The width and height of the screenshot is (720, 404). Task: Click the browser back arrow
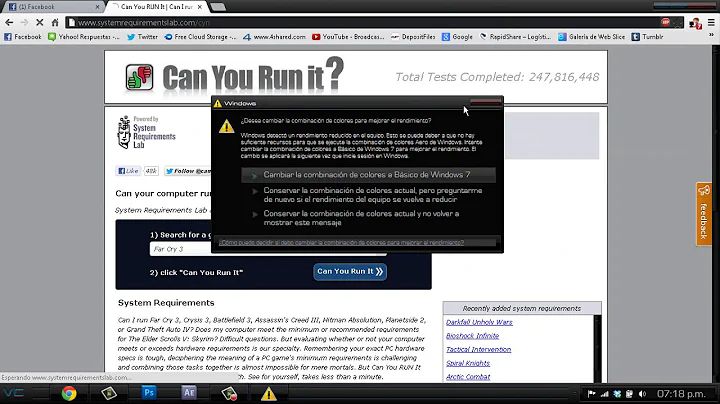9,22
